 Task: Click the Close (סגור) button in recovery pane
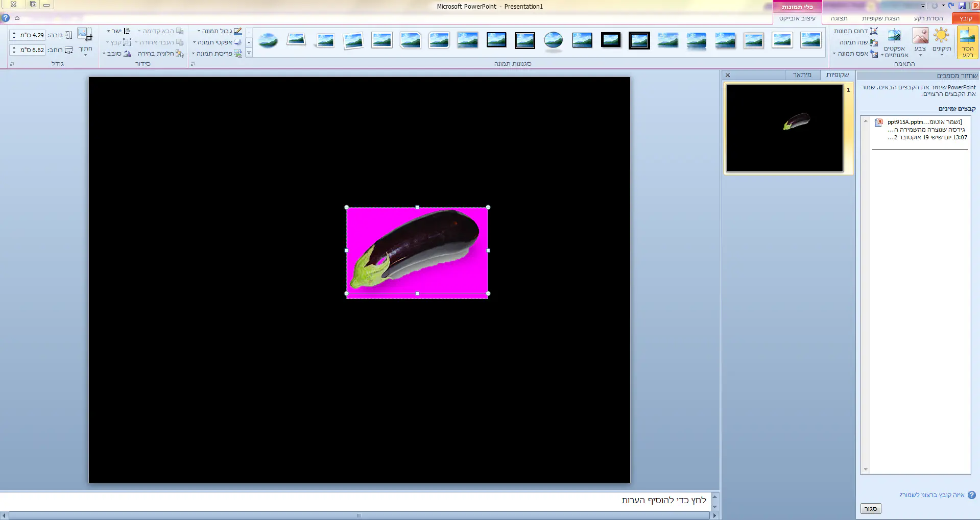point(871,509)
